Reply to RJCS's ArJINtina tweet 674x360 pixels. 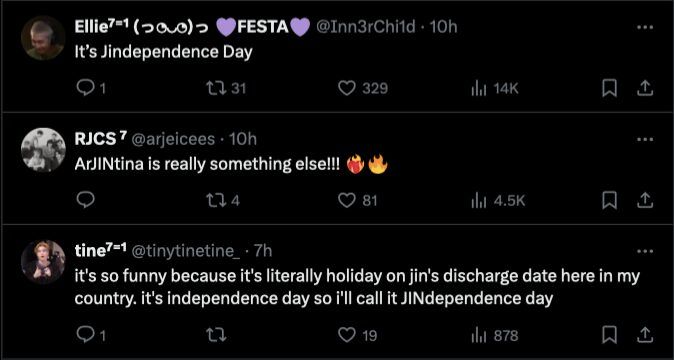pos(85,200)
